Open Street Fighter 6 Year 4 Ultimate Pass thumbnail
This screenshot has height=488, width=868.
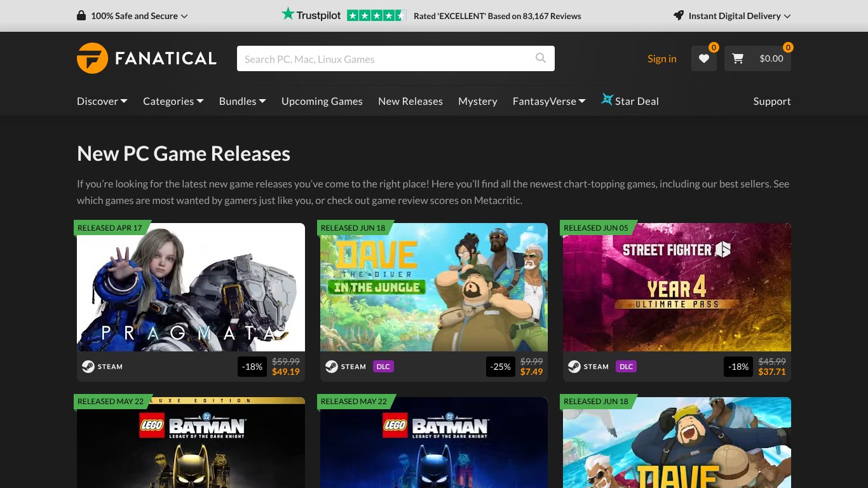coord(677,287)
